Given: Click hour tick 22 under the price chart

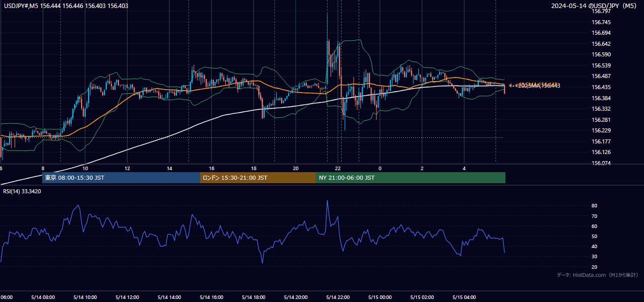Looking at the screenshot, I should pyautogui.click(x=338, y=168).
